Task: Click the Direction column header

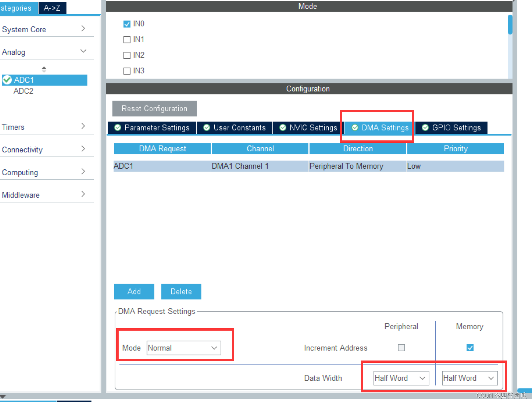Action: [x=358, y=149]
